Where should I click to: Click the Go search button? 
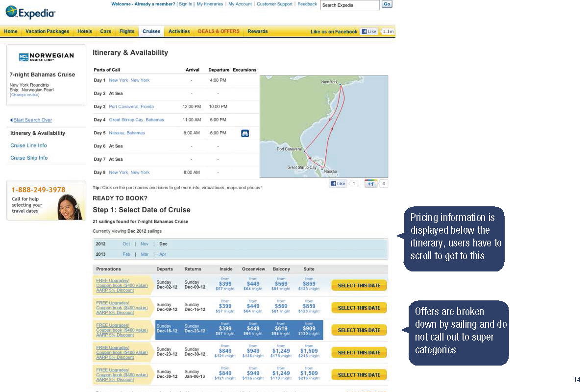pos(387,4)
